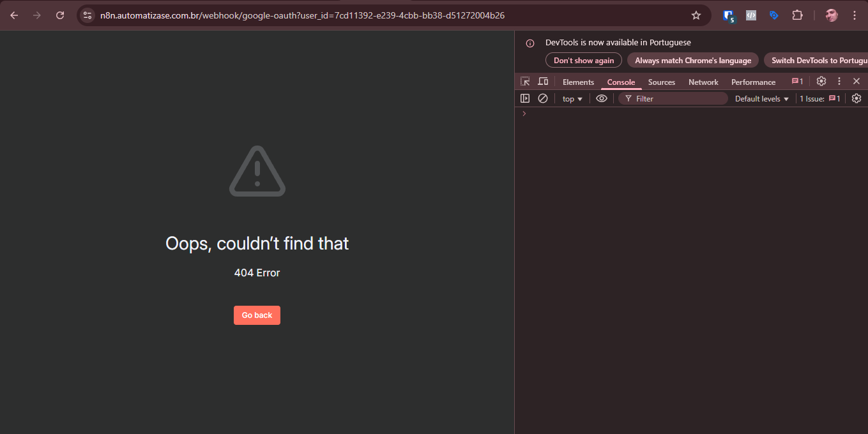The image size is (868, 434).
Task: Switch to the Network tab
Action: tap(703, 82)
